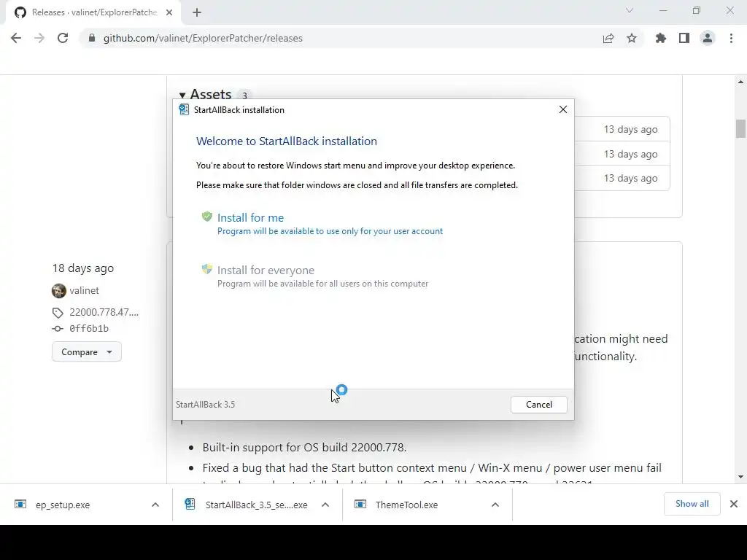Click the StartAllBack 3.5 version label

[x=205, y=404]
